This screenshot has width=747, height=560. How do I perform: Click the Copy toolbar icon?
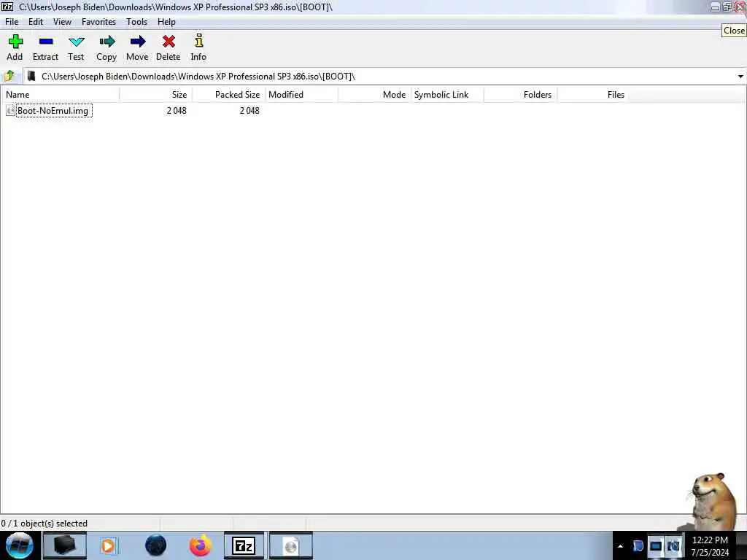click(x=107, y=42)
